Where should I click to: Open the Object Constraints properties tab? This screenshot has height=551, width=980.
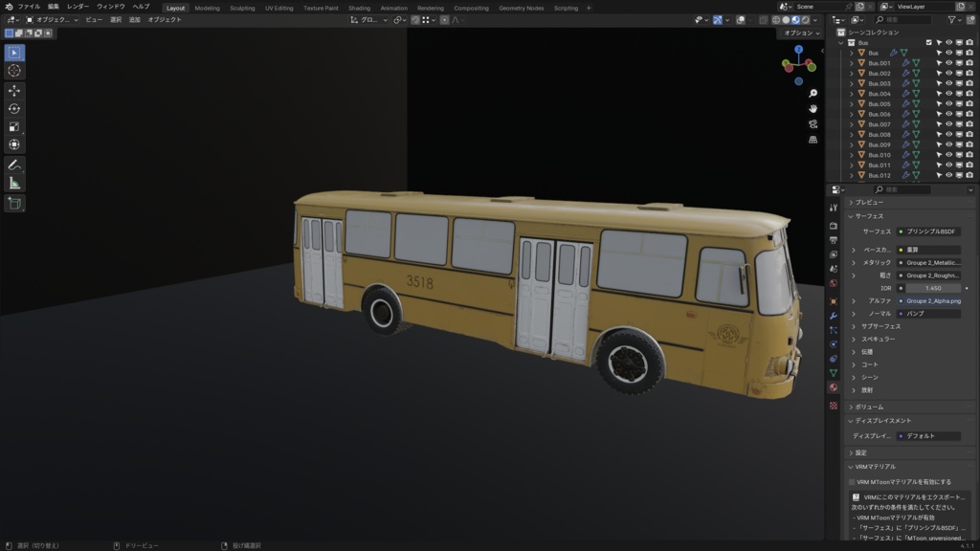point(834,359)
